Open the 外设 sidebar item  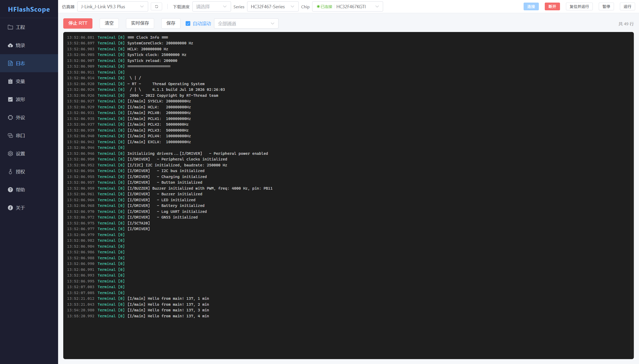(x=29, y=117)
